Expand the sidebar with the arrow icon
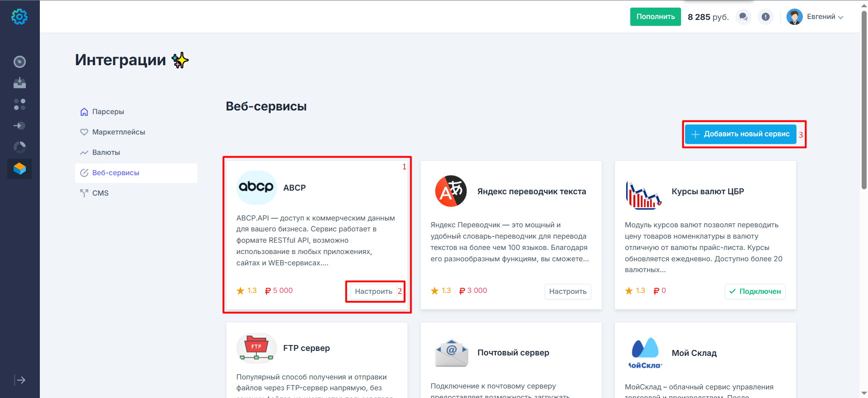The width and height of the screenshot is (868, 398). click(x=19, y=380)
